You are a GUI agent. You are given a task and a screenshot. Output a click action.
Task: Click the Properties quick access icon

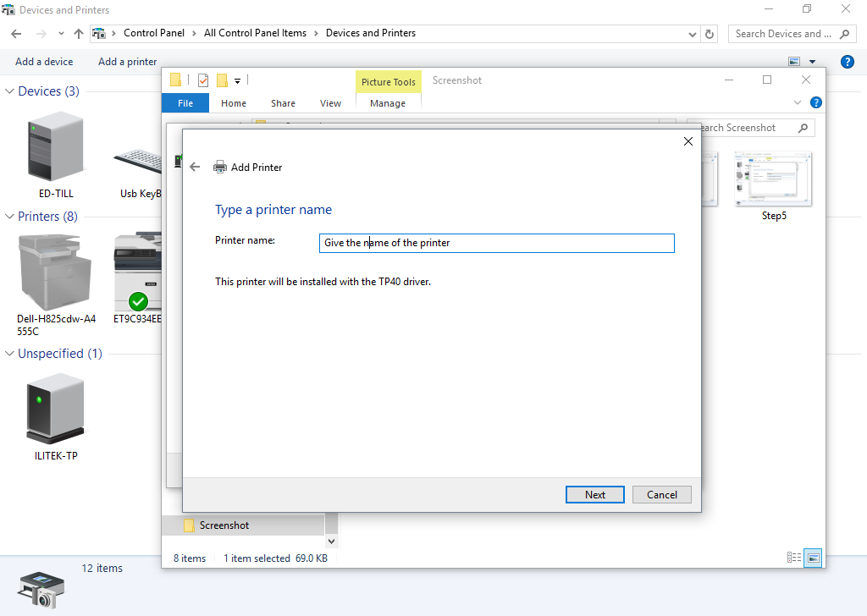pos(203,80)
